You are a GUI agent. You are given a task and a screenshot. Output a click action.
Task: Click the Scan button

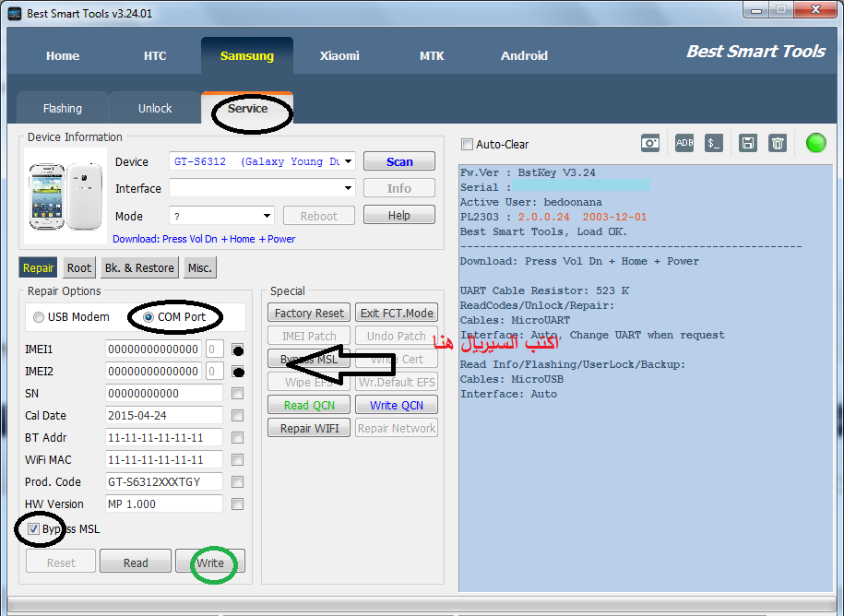click(399, 161)
